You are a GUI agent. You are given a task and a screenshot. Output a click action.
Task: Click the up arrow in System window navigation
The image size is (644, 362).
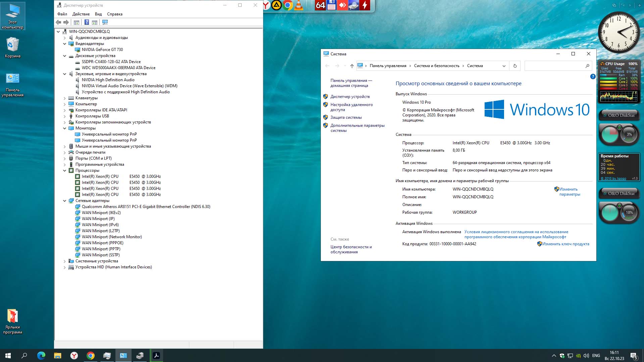[352, 66]
